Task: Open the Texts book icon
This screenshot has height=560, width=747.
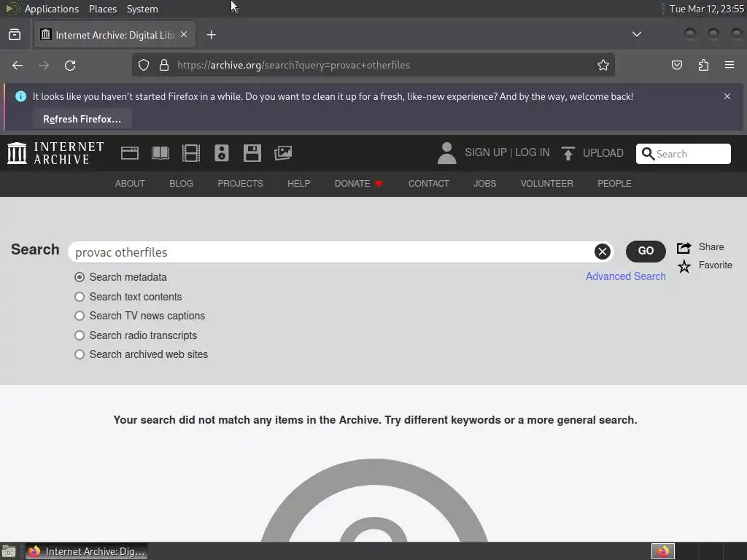Action: [x=160, y=153]
